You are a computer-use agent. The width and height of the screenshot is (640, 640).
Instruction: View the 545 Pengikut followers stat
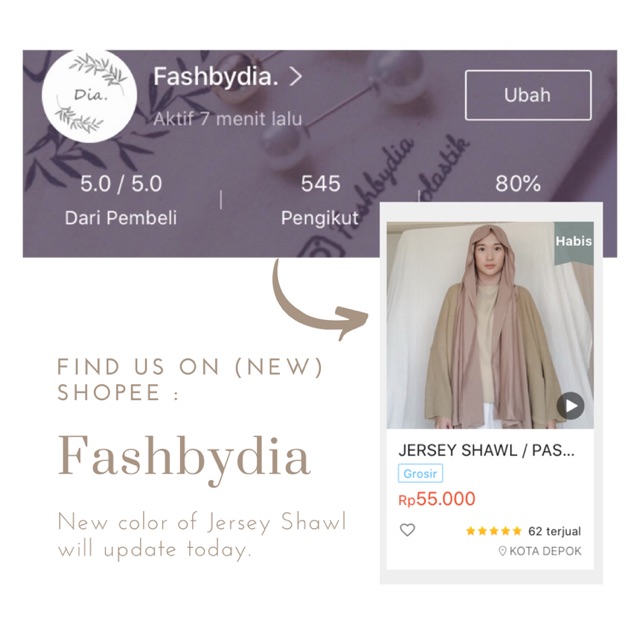[320, 200]
